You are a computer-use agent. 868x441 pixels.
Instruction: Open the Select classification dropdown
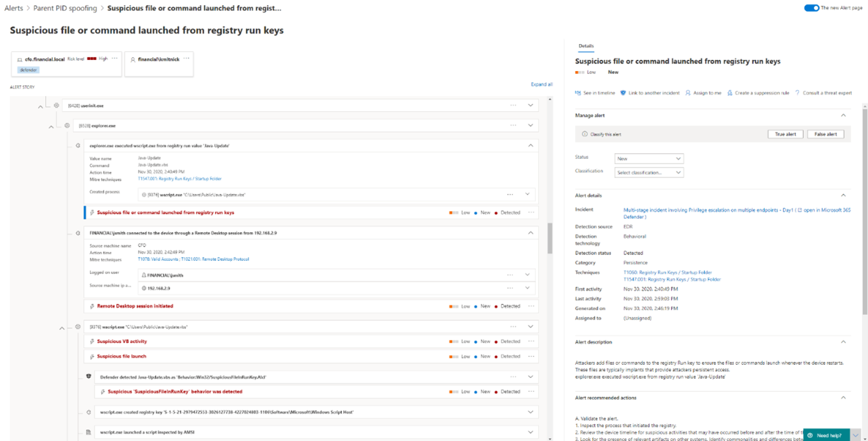pyautogui.click(x=649, y=172)
